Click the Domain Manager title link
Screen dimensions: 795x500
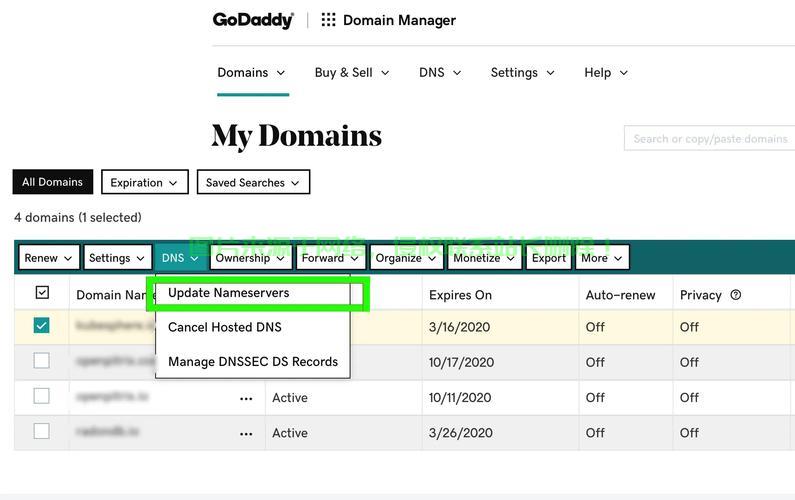[399, 20]
